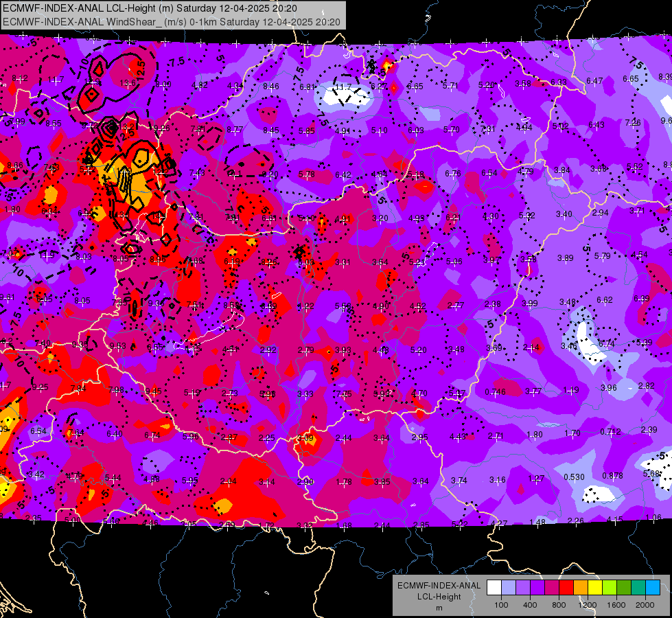Click the 3.84 wind shear value
672x618 pixels.
(562, 170)
